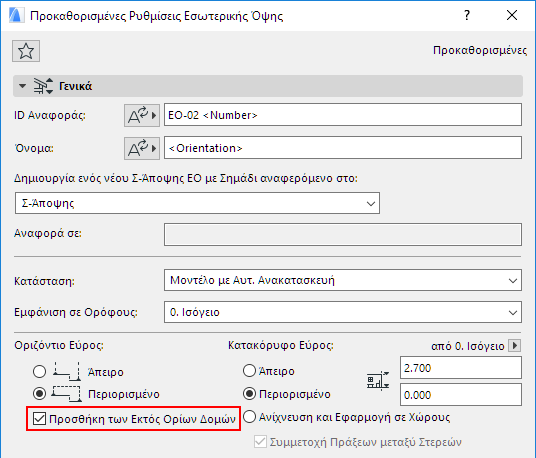Toggle Συμμετοχή Πράξεων μεταξύ Στερεών checkbox
Viewport: 536px width, 458px height.
point(260,442)
